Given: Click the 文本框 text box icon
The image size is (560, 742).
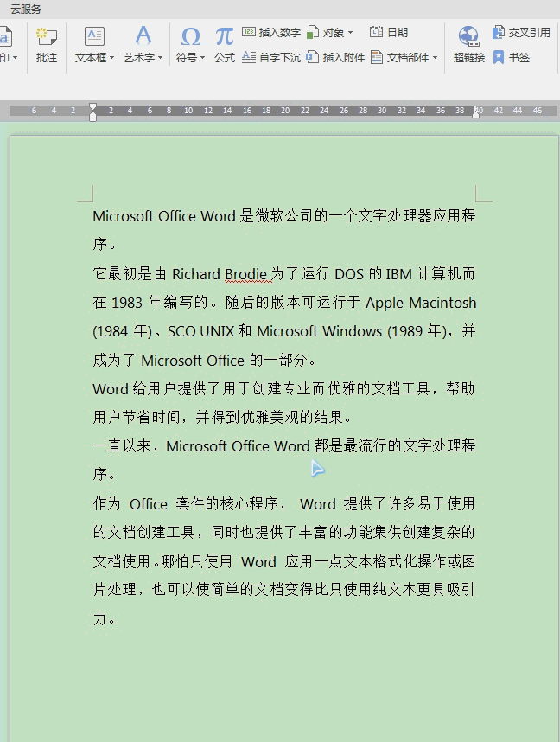Looking at the screenshot, I should (x=94, y=37).
